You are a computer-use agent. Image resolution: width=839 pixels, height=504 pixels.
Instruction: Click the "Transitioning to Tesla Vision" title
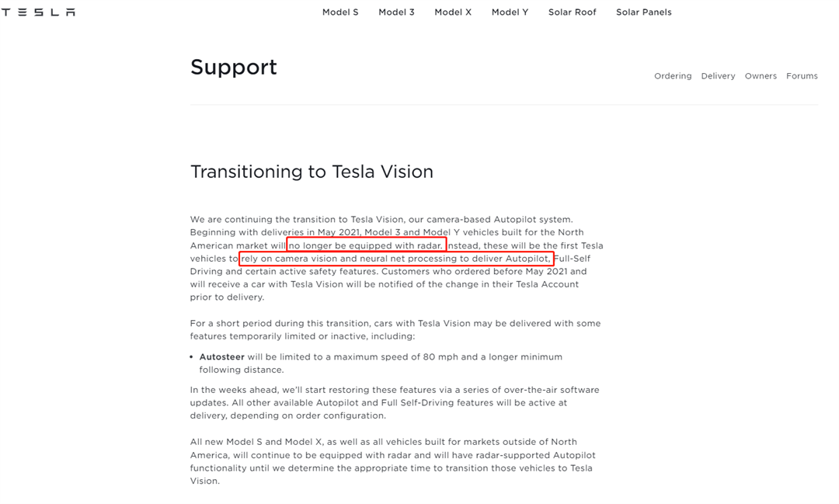pos(312,172)
